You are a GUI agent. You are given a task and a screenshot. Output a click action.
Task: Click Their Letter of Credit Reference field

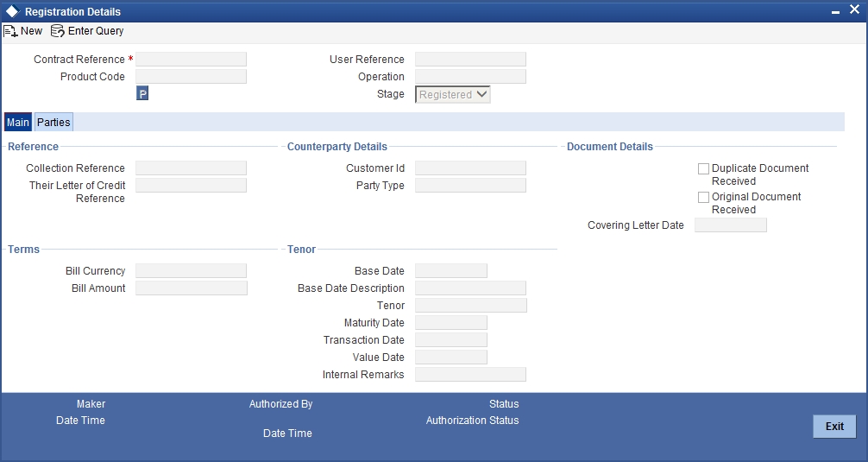point(191,185)
